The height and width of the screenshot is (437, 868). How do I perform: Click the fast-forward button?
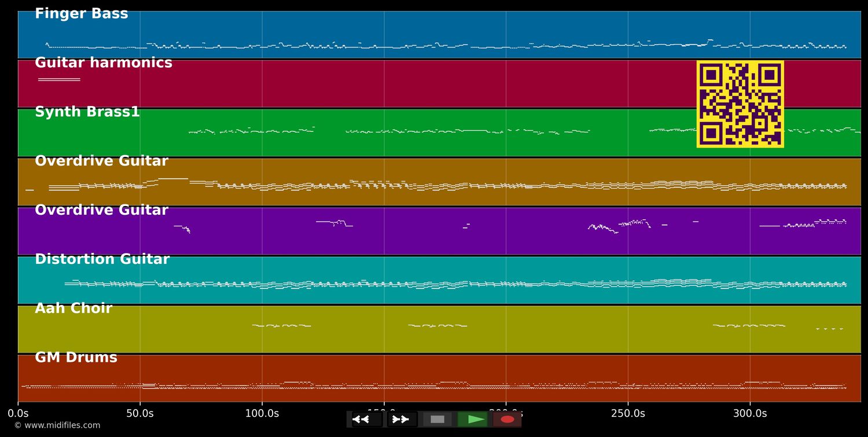402,419
